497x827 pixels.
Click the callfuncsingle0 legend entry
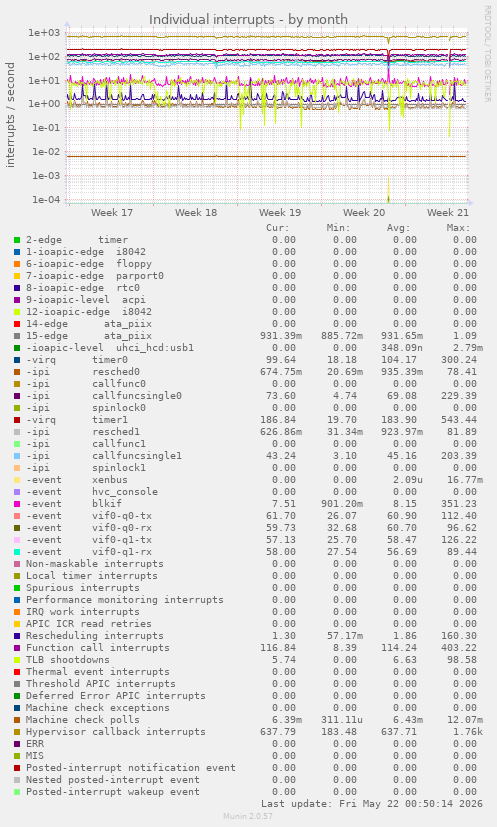tap(137, 396)
